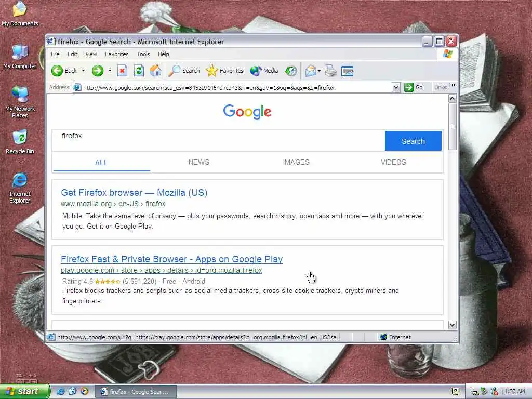Refresh the current page
This screenshot has height=399, width=532.
[x=139, y=71]
